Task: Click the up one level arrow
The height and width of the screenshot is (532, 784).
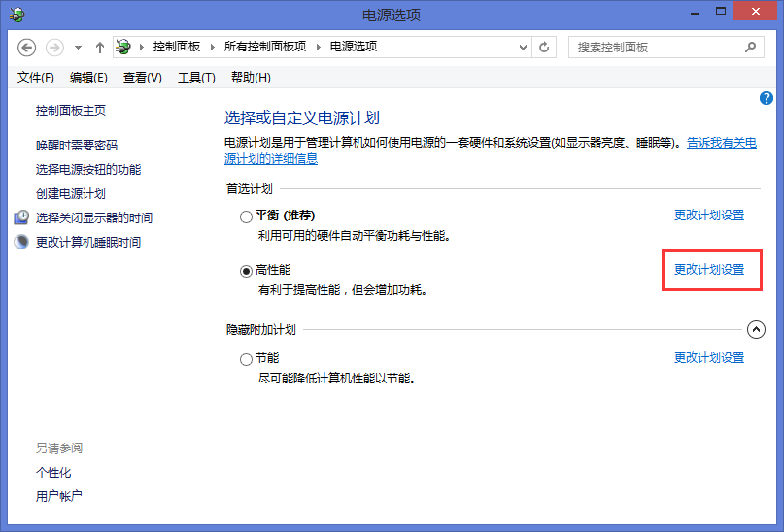Action: pos(100,47)
